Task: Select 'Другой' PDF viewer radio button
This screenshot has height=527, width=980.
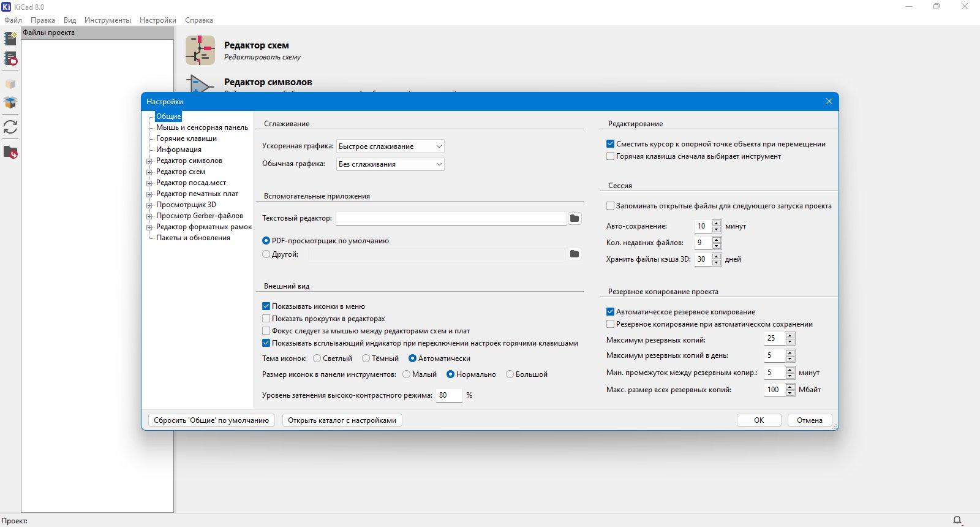Action: click(x=266, y=254)
